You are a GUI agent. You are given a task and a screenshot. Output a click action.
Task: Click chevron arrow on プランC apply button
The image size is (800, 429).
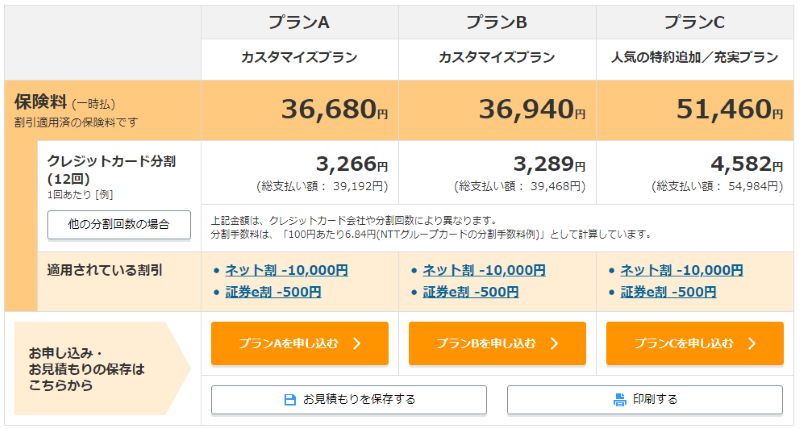[752, 343]
